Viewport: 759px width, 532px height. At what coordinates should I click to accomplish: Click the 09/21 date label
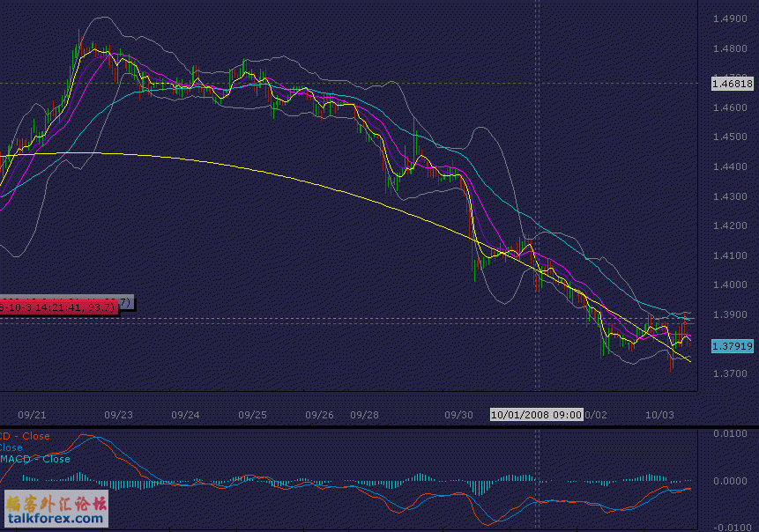(x=32, y=415)
